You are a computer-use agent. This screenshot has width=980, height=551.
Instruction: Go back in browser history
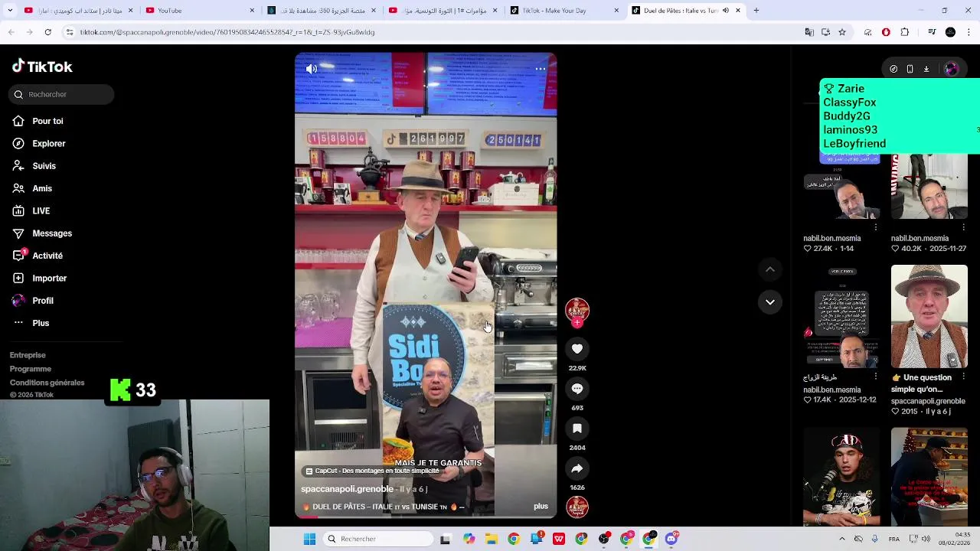coord(11,32)
